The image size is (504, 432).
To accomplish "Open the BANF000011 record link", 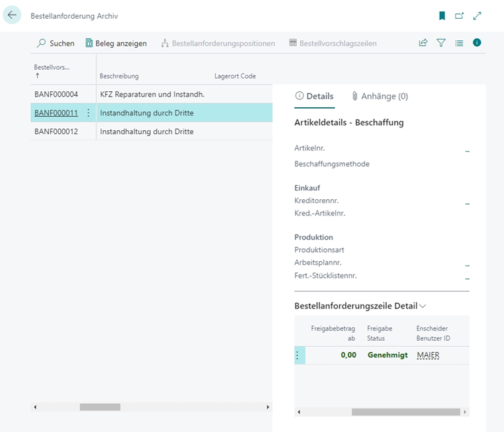I will pos(56,113).
